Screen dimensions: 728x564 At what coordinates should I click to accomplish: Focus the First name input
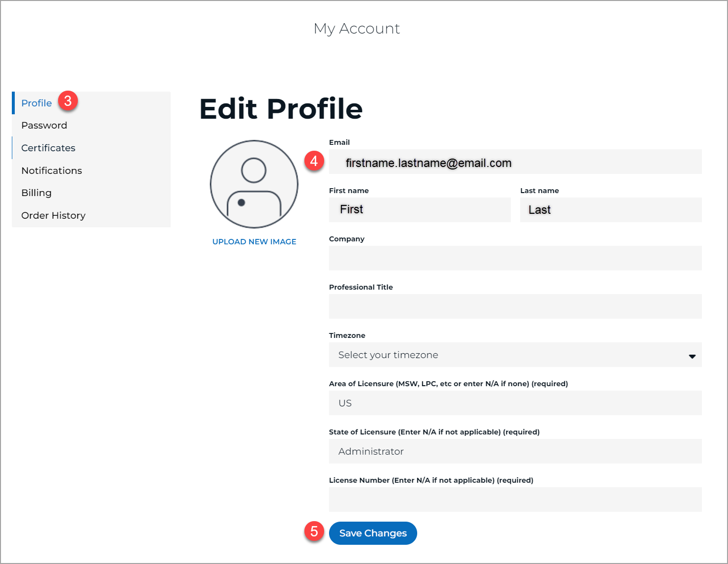click(419, 210)
